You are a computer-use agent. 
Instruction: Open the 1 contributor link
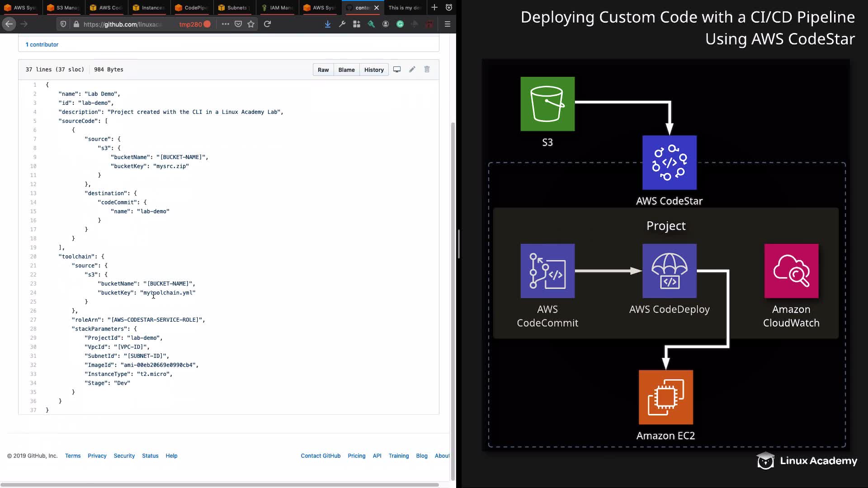[x=42, y=45]
